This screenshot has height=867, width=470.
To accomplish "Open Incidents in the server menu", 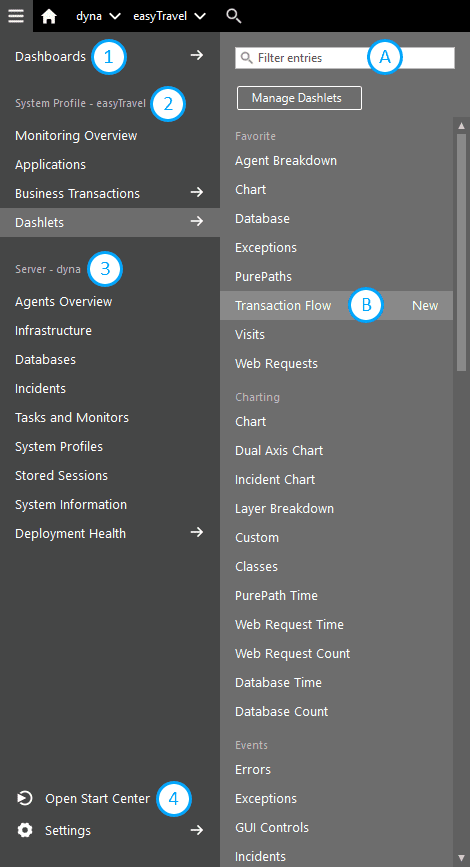I will [40, 389].
